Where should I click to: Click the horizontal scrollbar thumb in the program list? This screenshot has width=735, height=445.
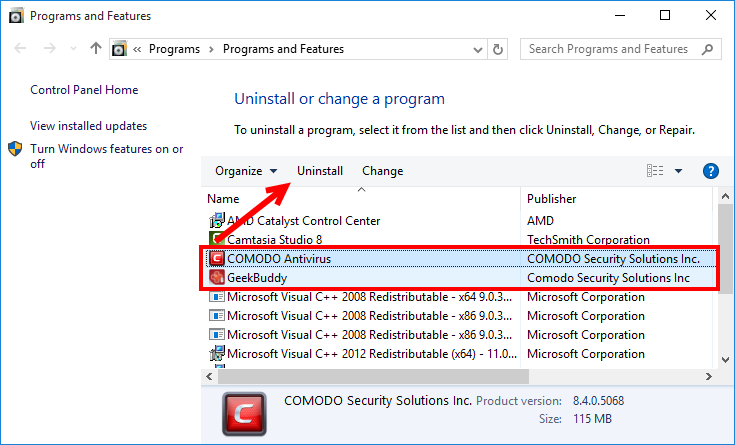click(x=373, y=376)
